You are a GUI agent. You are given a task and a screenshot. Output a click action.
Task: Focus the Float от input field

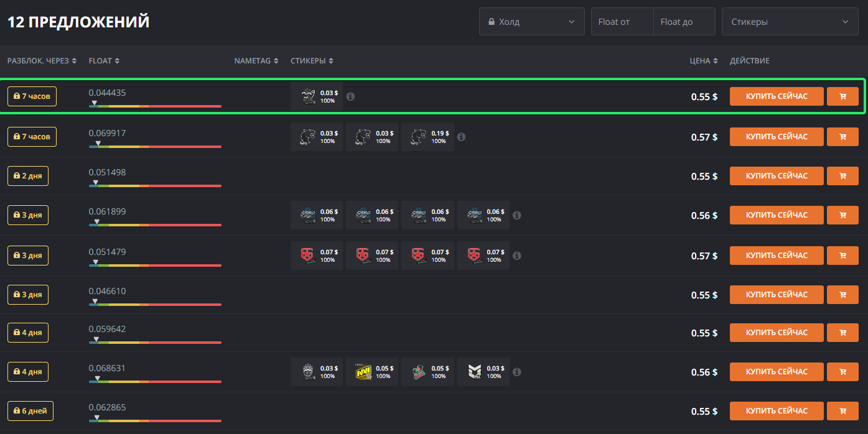(x=622, y=22)
